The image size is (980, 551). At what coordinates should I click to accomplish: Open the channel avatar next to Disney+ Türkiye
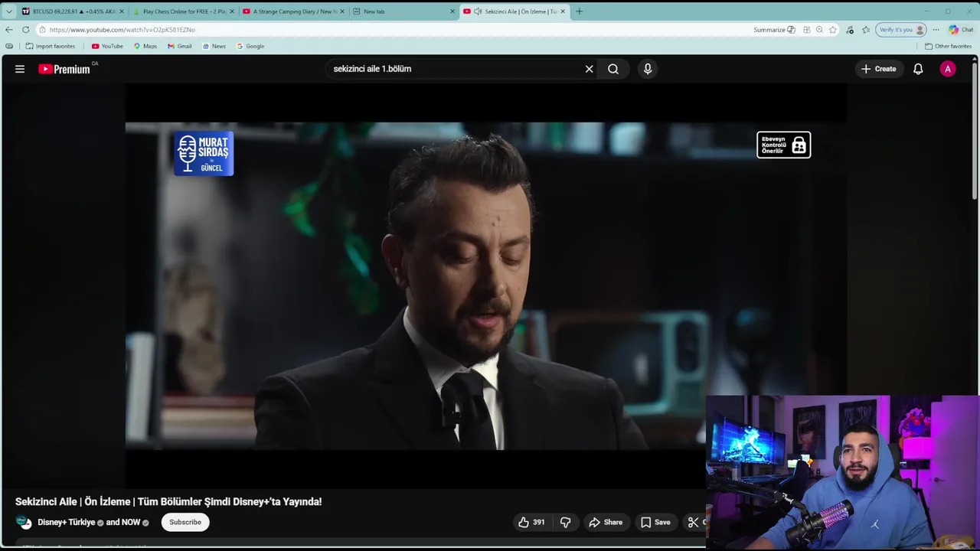point(24,522)
